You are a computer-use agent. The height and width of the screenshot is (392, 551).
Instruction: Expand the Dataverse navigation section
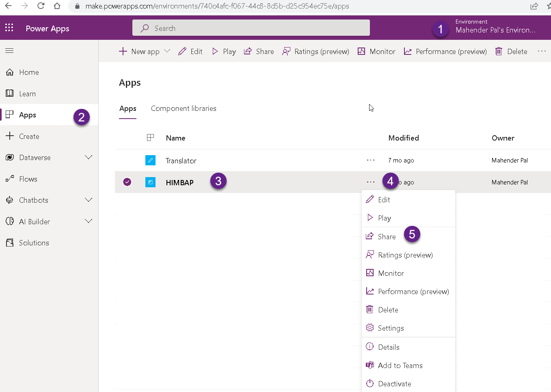[x=89, y=157]
